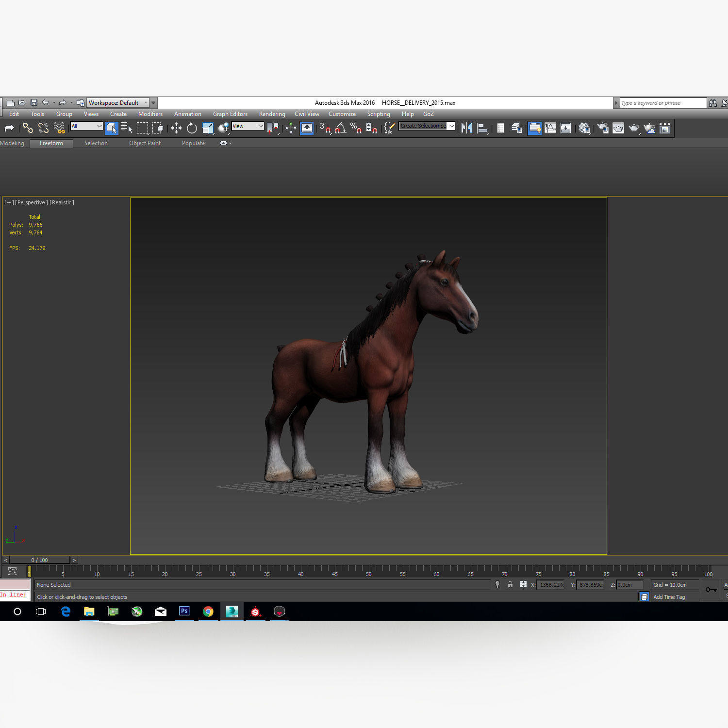Open the GoZ menu
The image size is (728, 728).
point(428,114)
